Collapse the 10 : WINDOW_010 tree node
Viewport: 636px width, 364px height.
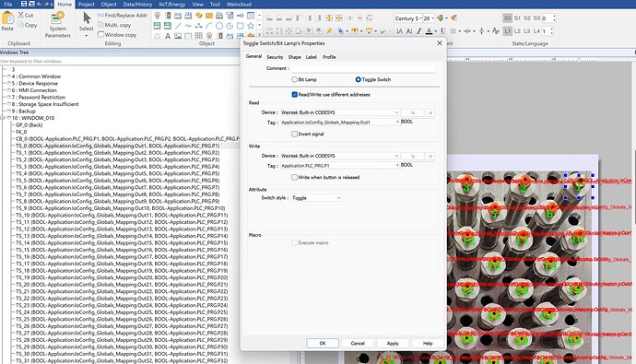3,118
